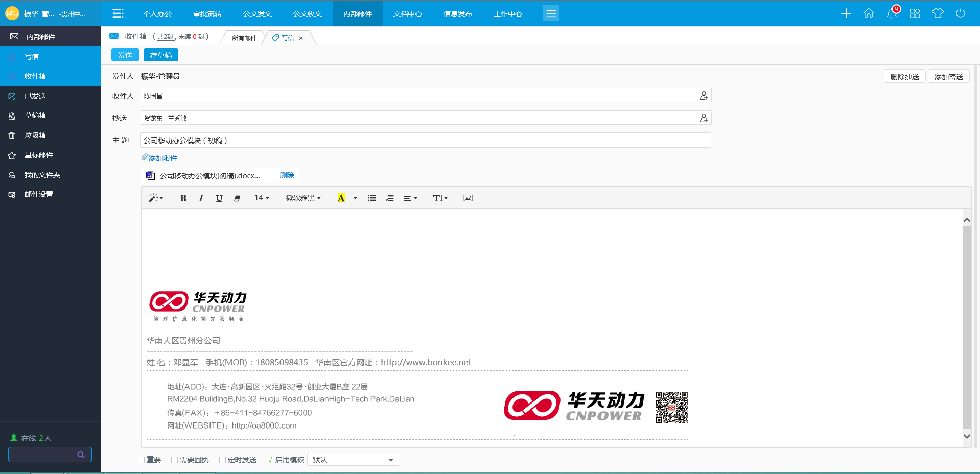Toggle the 定时发送 checkbox

point(223,460)
